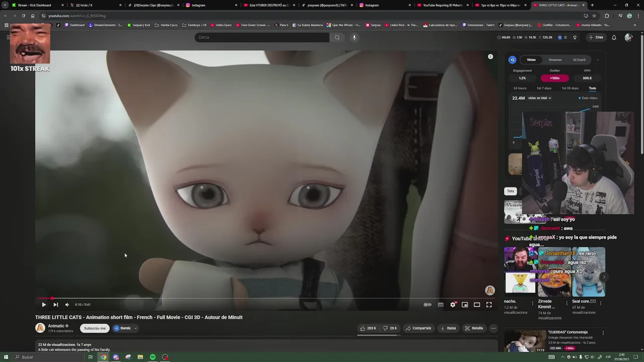Open the vistas en total dropdown
Image resolution: width=644 pixels, height=362 pixels.
tap(540, 98)
